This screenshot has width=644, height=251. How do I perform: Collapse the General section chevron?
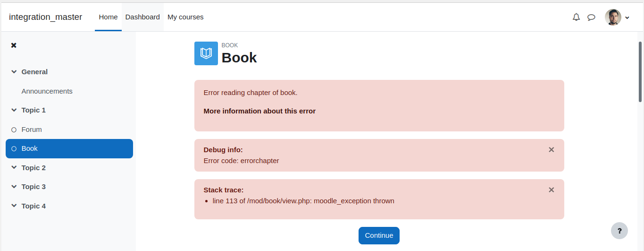click(x=14, y=72)
